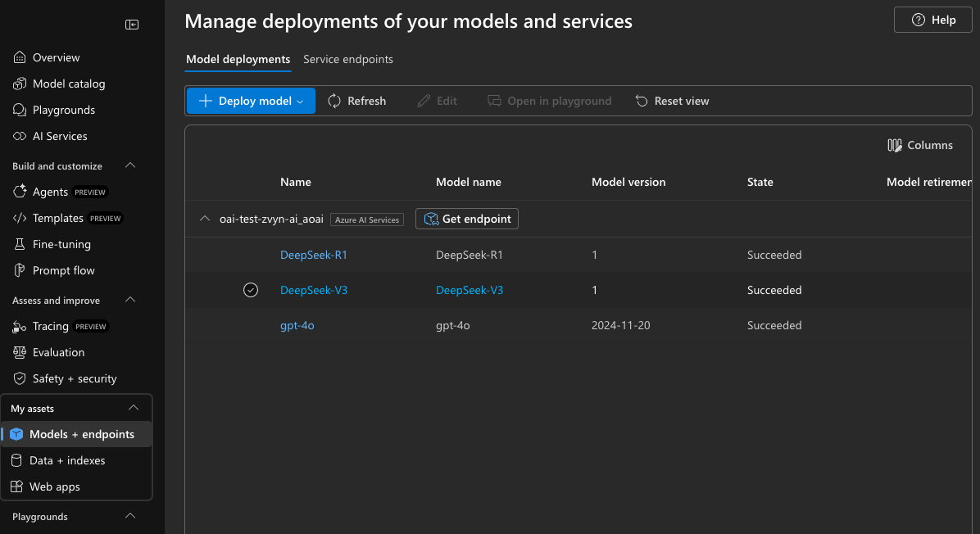The image size is (980, 534).
Task: Click the Azure AI Services badge
Action: pyautogui.click(x=367, y=219)
